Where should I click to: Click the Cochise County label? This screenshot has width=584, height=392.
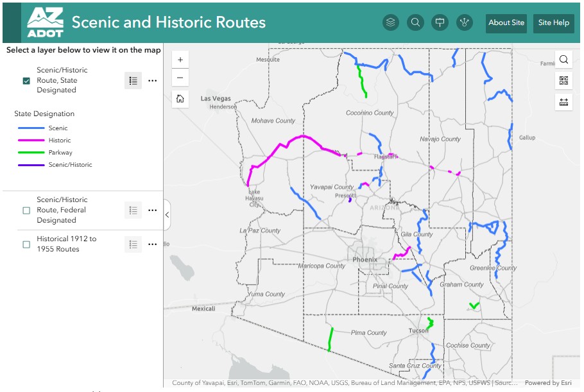coord(468,345)
